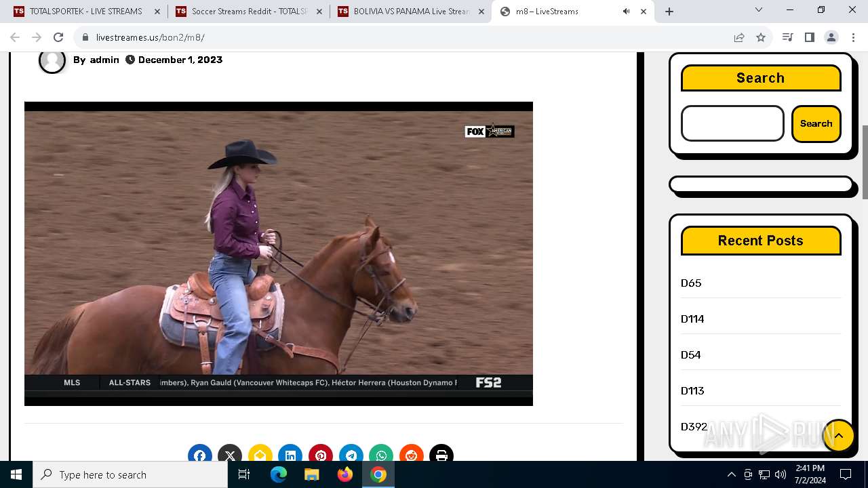This screenshot has width=868, height=488.
Task: Share the post on Telegram
Action: (351, 453)
